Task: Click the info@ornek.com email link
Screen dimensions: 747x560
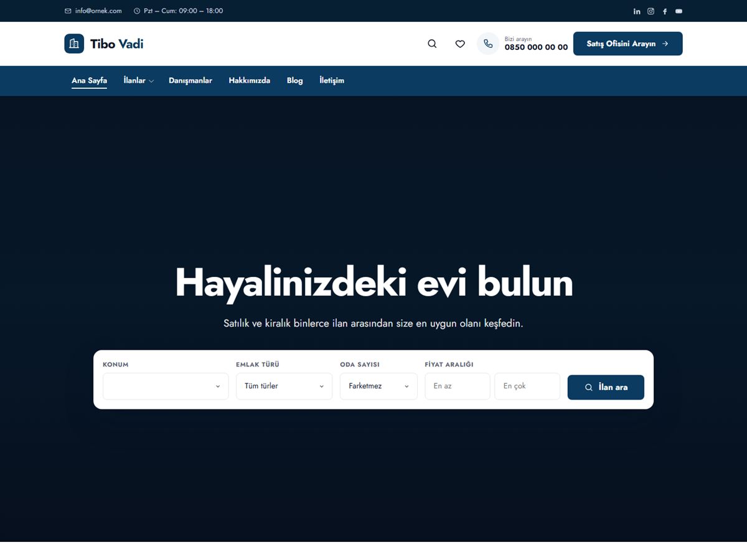Action: (x=98, y=11)
